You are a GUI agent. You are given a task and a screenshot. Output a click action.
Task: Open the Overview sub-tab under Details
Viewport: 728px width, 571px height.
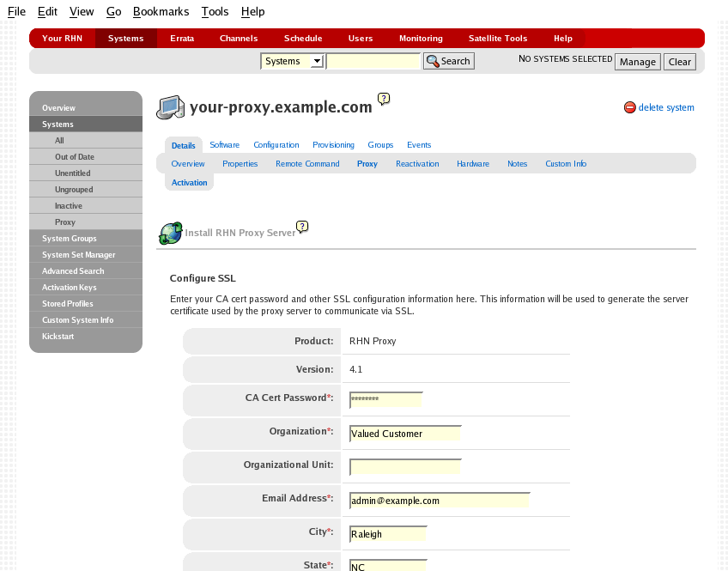click(x=188, y=164)
